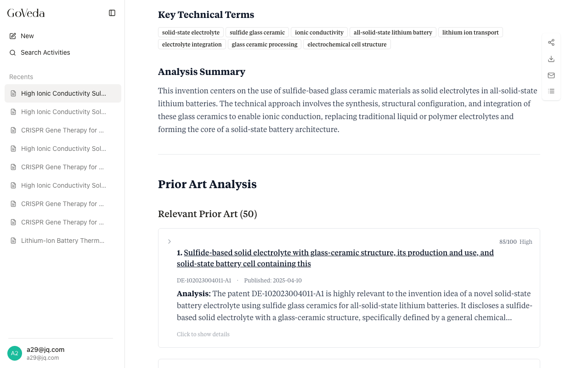Click the email envelope icon
588x368 pixels.
pos(551,75)
